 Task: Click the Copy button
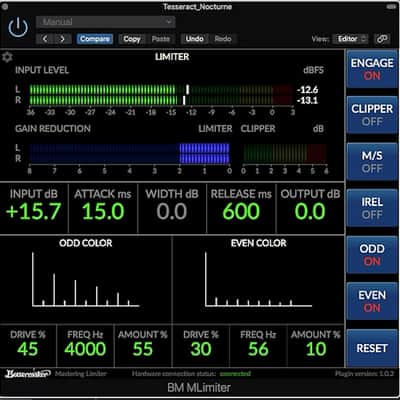coord(132,39)
